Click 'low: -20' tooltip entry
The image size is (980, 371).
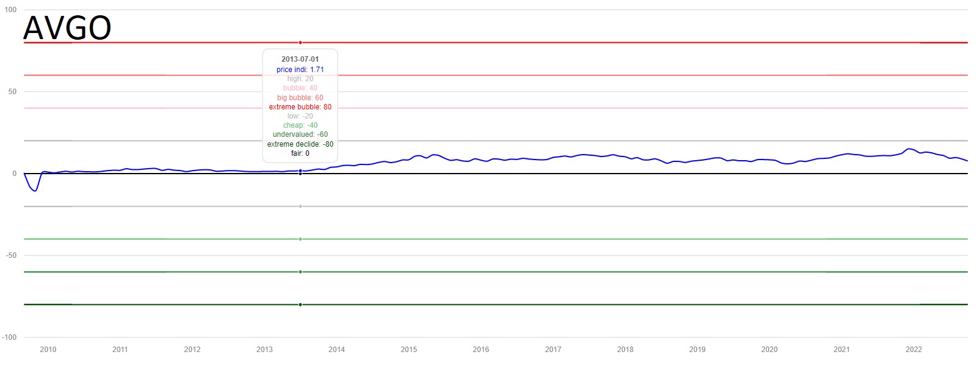click(x=300, y=116)
